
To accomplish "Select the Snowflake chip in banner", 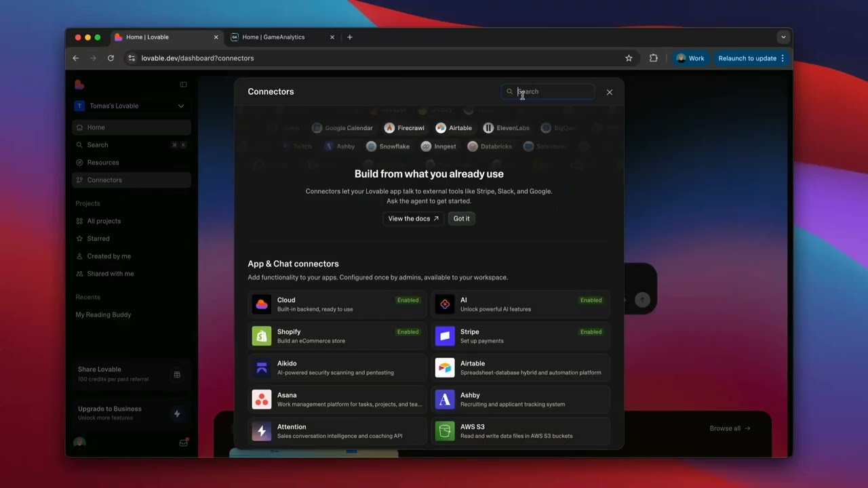I will (x=388, y=146).
